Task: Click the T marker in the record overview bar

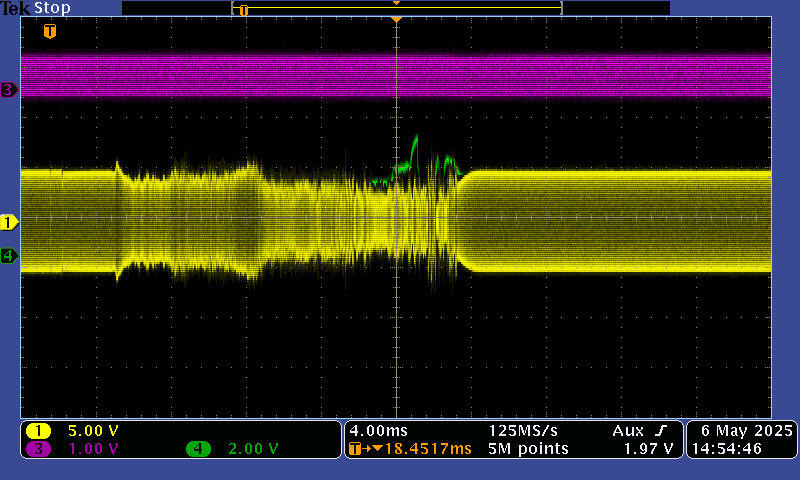Action: click(243, 10)
